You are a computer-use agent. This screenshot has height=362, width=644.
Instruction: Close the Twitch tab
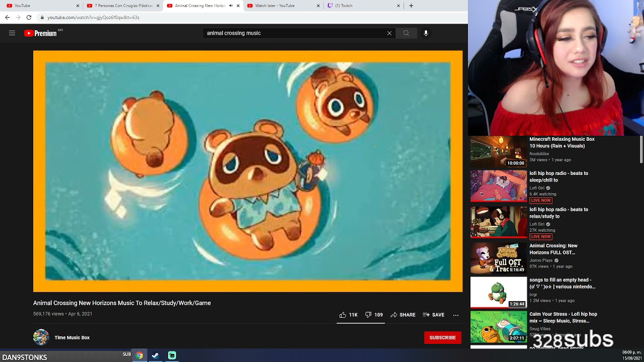coord(398,6)
